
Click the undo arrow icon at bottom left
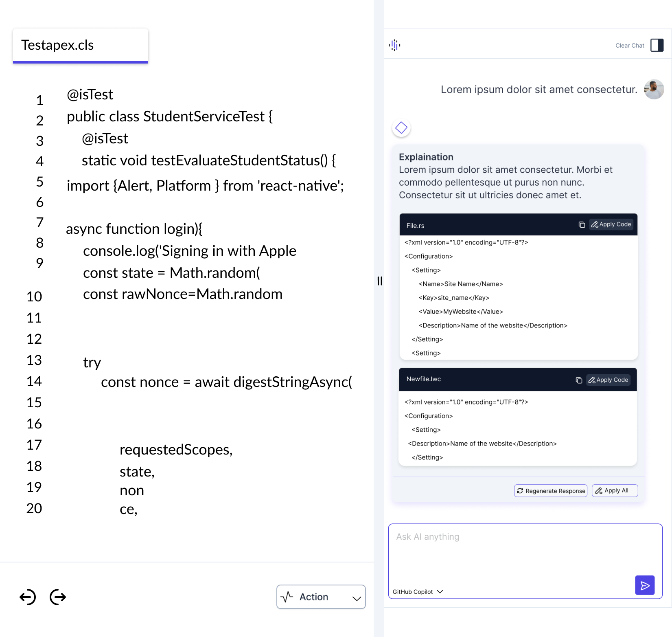27,597
